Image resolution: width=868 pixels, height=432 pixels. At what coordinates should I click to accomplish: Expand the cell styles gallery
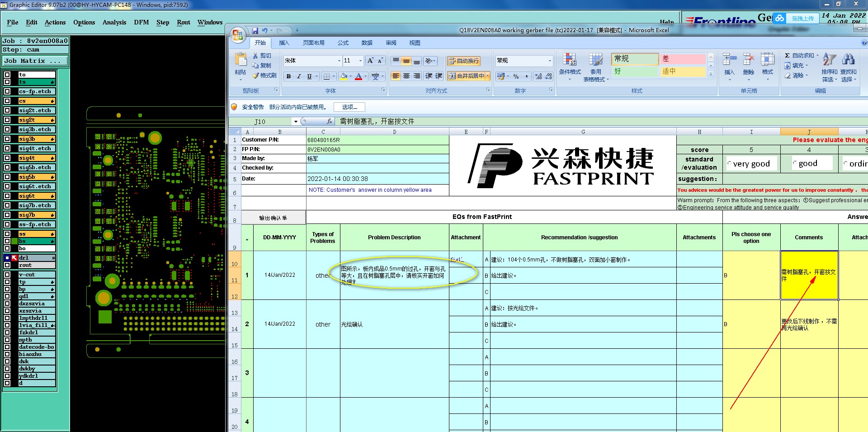point(711,75)
